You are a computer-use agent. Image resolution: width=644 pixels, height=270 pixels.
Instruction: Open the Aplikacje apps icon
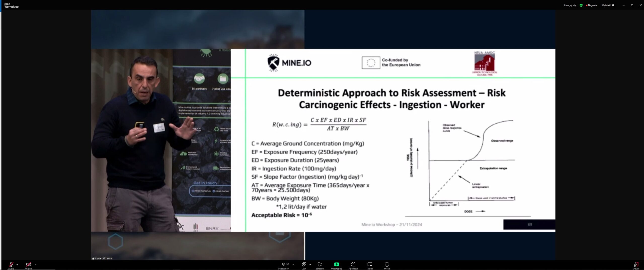(x=353, y=264)
